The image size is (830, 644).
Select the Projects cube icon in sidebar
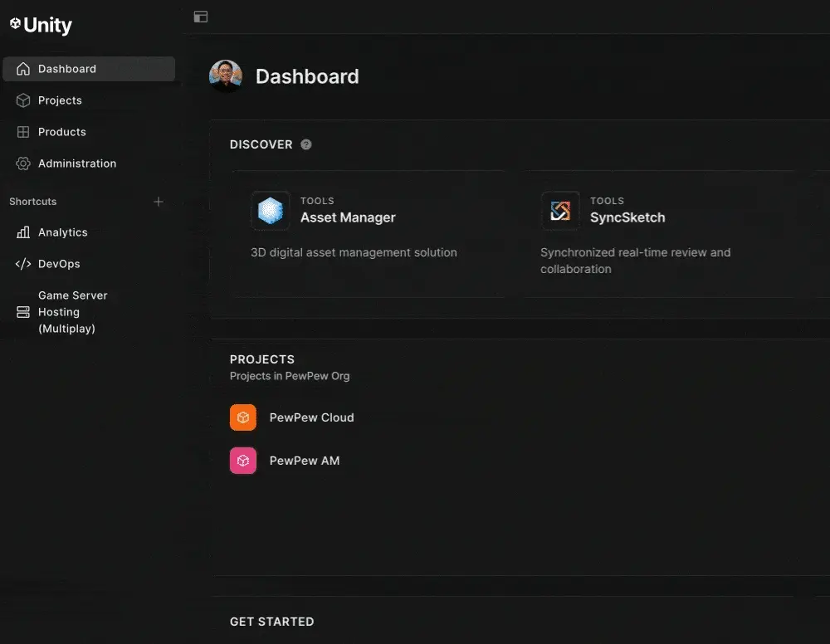[x=22, y=100]
